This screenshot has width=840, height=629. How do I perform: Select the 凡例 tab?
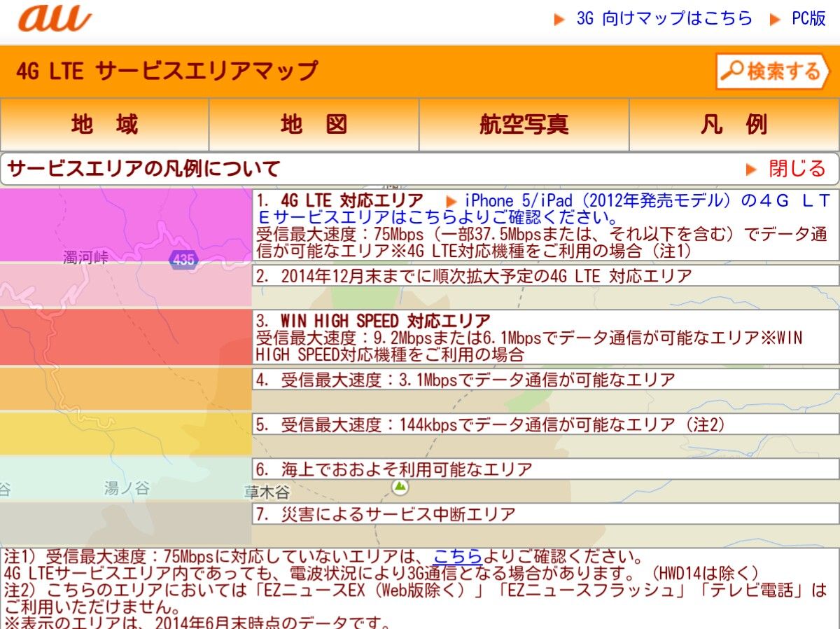pyautogui.click(x=734, y=125)
